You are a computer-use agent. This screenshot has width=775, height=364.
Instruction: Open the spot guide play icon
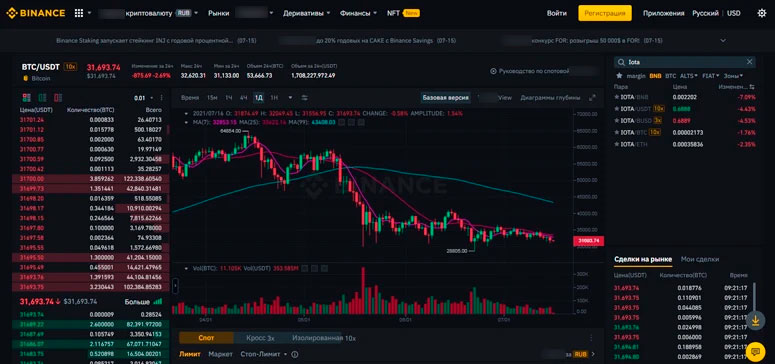(x=493, y=71)
